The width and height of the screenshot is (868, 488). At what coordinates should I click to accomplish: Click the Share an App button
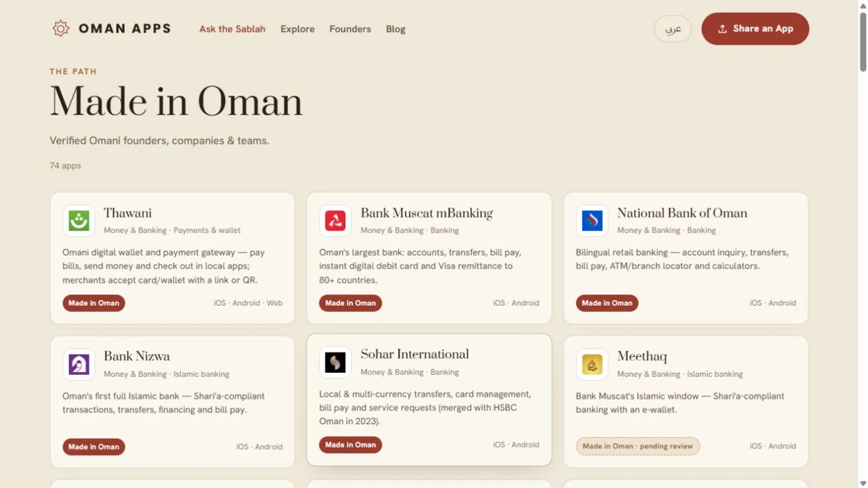[755, 28]
